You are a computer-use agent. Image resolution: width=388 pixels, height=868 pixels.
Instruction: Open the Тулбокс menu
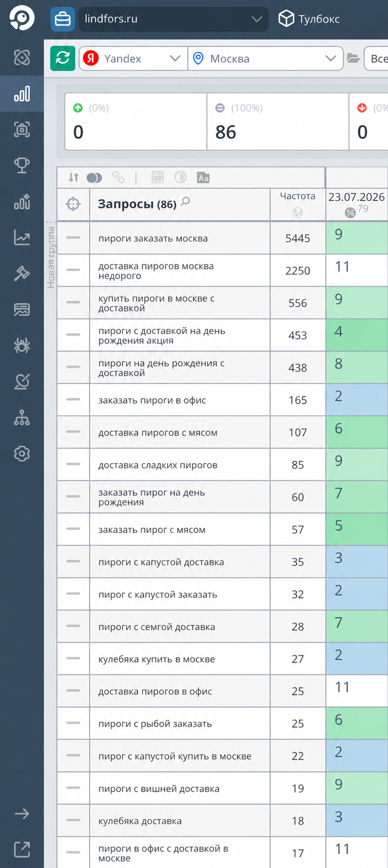[x=309, y=19]
